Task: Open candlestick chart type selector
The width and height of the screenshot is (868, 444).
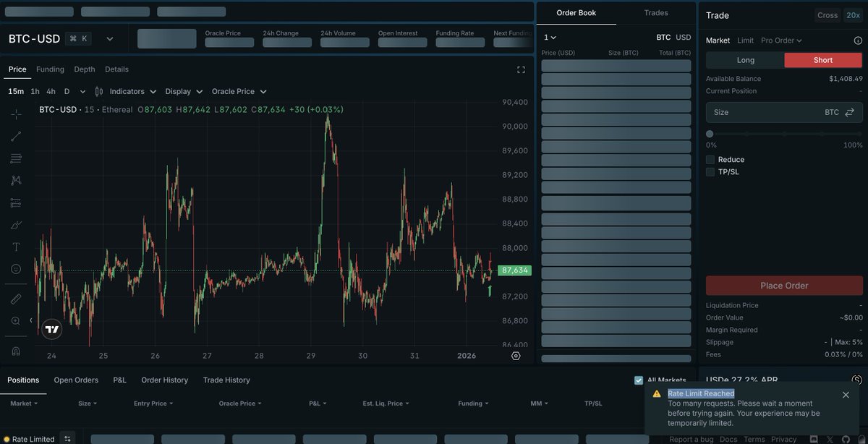Action: [98, 91]
